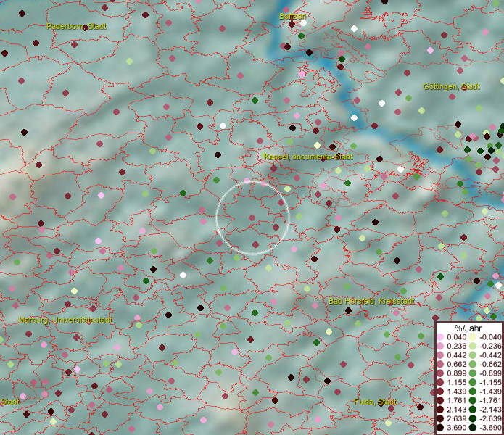Click legend value 2.639

click(456, 418)
